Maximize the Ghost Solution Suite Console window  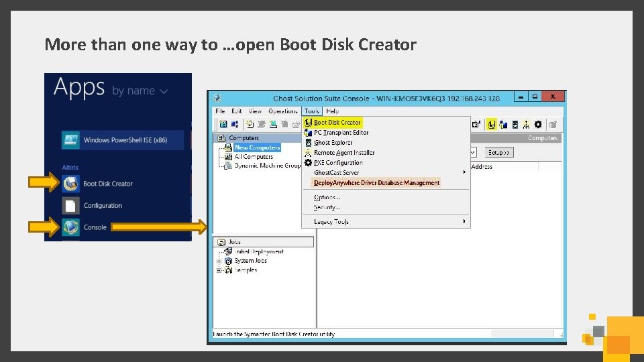tap(535, 97)
